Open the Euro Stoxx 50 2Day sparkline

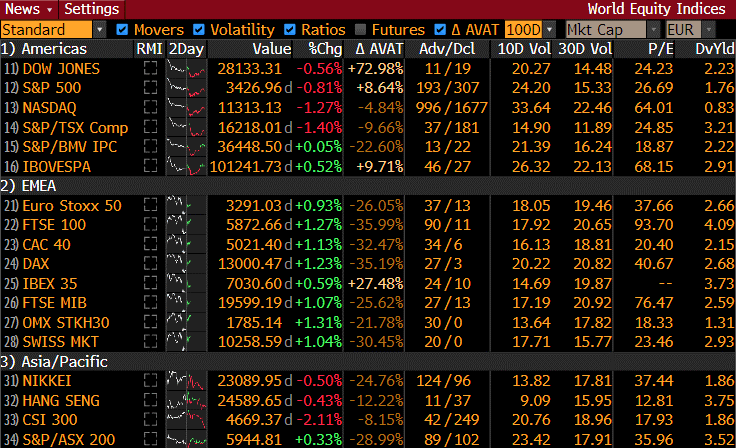(186, 205)
